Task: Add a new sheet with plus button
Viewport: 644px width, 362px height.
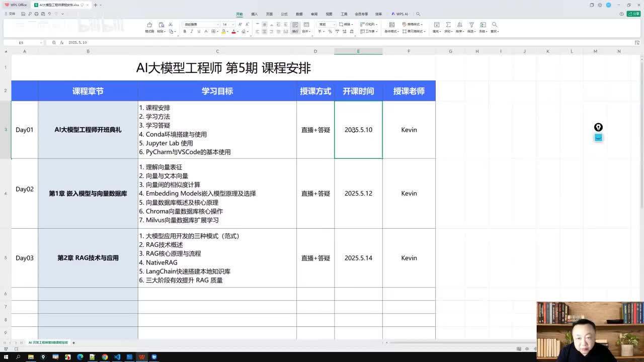Action: [73, 342]
